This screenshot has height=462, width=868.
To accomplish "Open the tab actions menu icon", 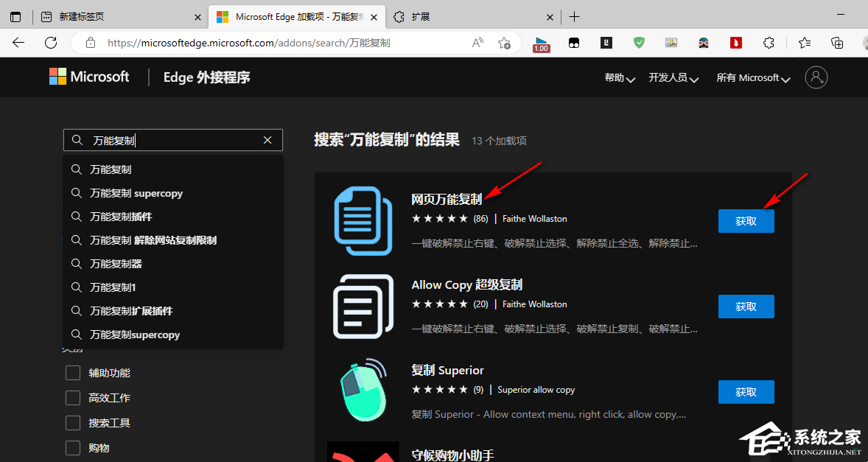I will tap(15, 17).
